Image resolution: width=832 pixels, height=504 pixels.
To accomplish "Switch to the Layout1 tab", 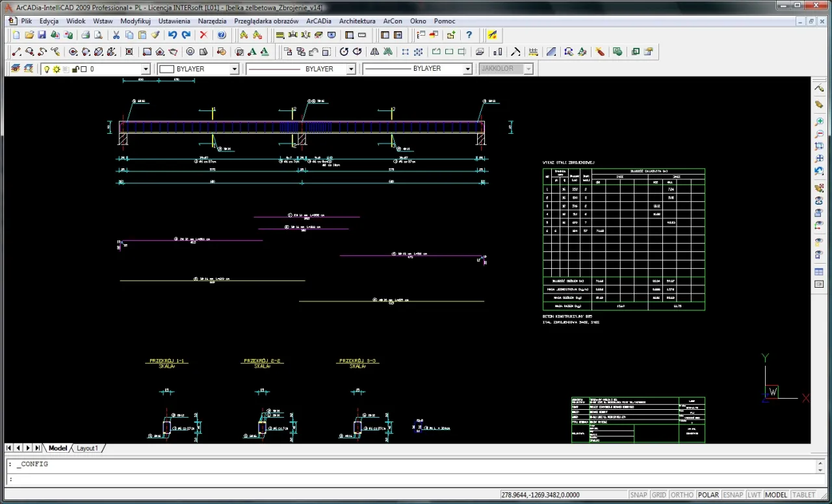I will click(x=87, y=448).
